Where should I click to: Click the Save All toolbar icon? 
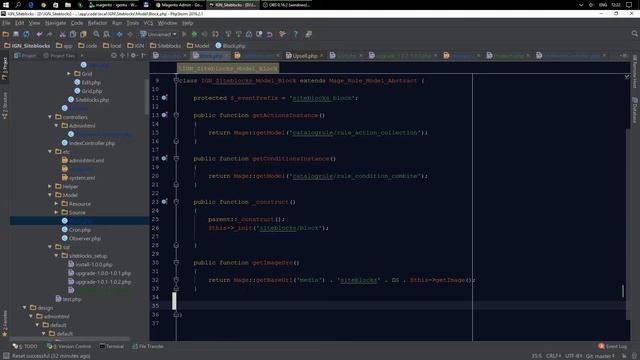16,34
